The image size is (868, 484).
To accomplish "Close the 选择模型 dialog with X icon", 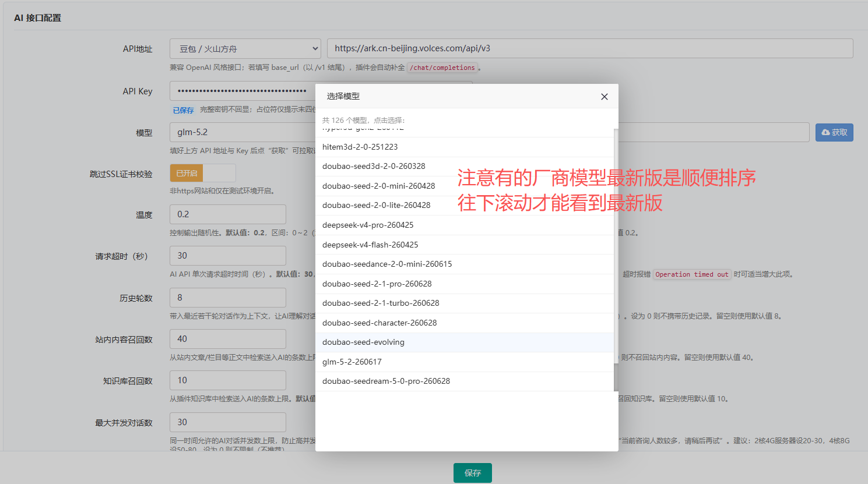I will pyautogui.click(x=605, y=97).
